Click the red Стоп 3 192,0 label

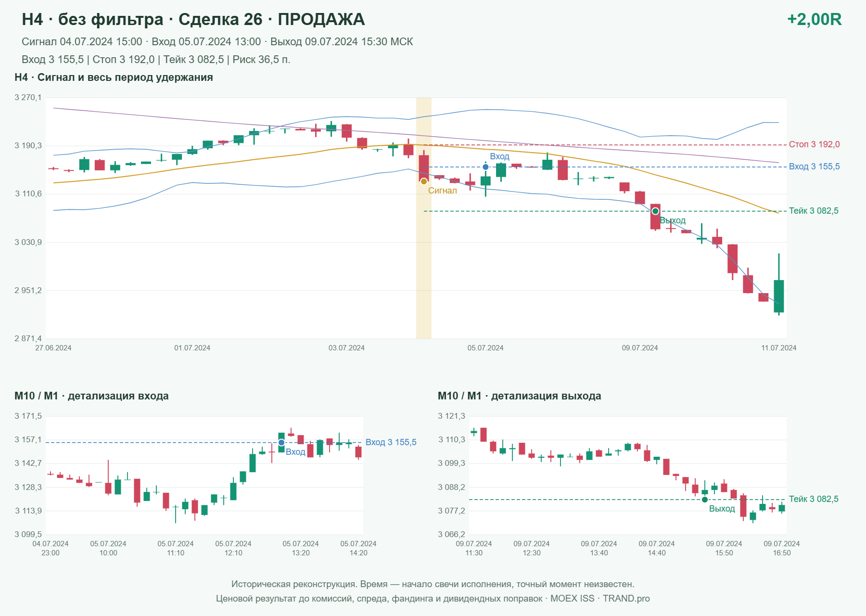click(x=814, y=144)
